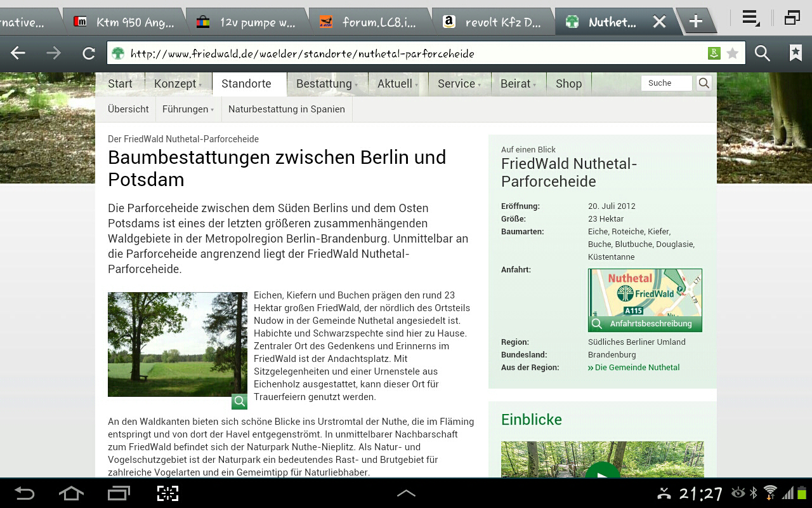Select the Shop menu item
This screenshot has height=508, width=812.
click(x=568, y=84)
